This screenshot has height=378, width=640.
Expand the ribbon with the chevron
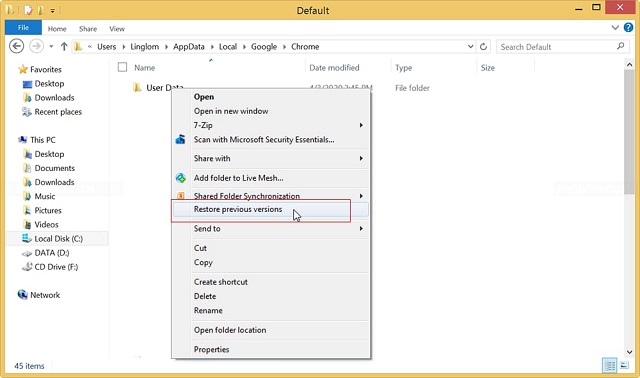pyautogui.click(x=615, y=28)
